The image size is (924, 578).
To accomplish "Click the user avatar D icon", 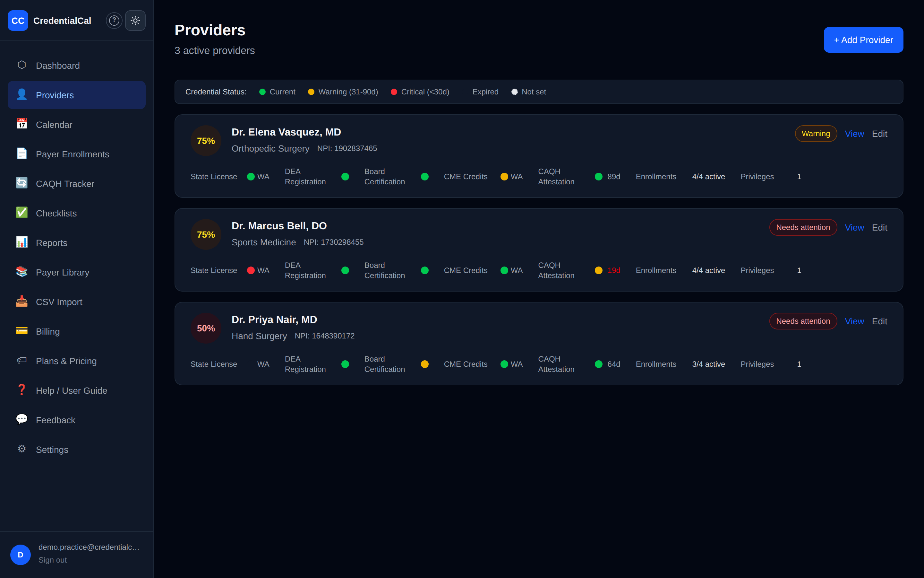I will (x=21, y=555).
